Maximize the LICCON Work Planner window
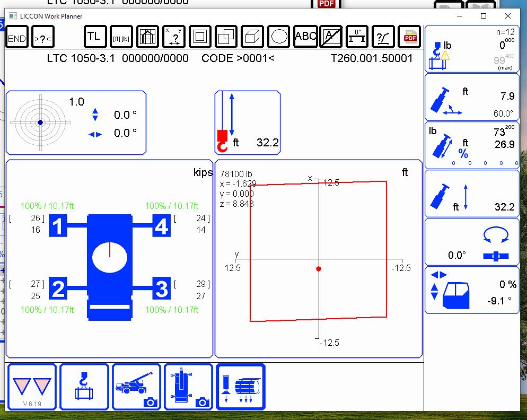Screen dimensions: 527x420 tap(484, 16)
